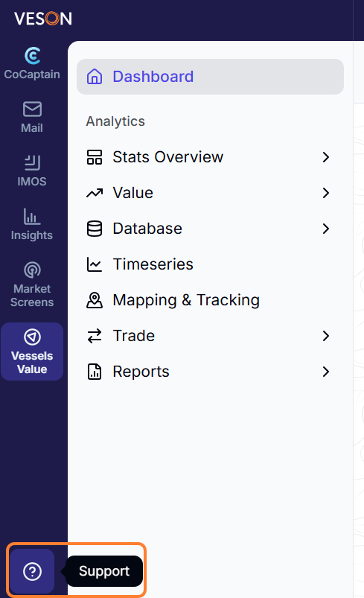Screen dimensions: 364x598
Task: Click the Timeseries chart icon
Action: pyautogui.click(x=94, y=264)
